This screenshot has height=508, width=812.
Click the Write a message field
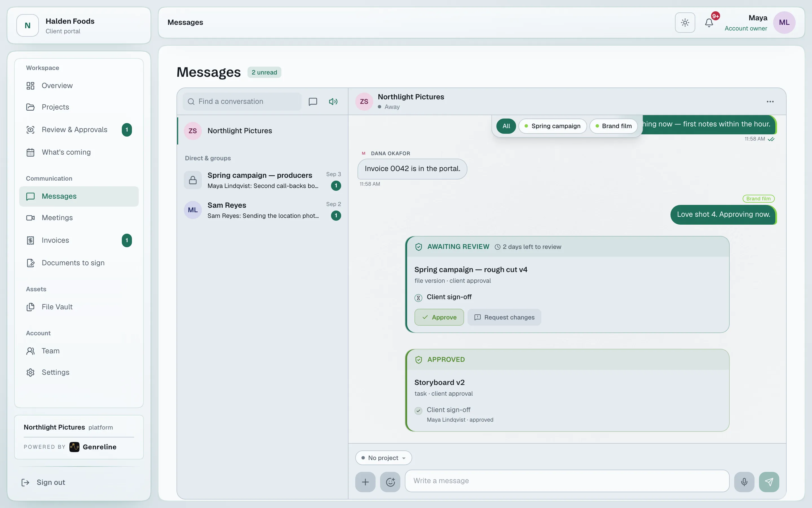tap(567, 481)
